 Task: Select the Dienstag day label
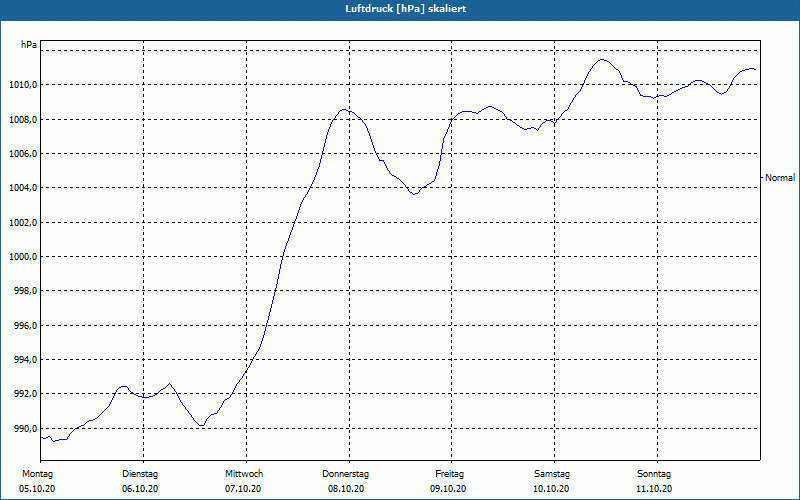(140, 474)
